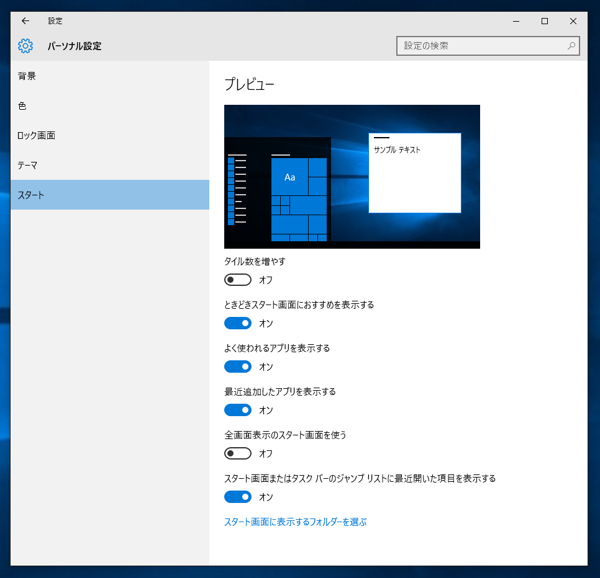
Task: Maximize the settings window
Action: [x=545, y=21]
